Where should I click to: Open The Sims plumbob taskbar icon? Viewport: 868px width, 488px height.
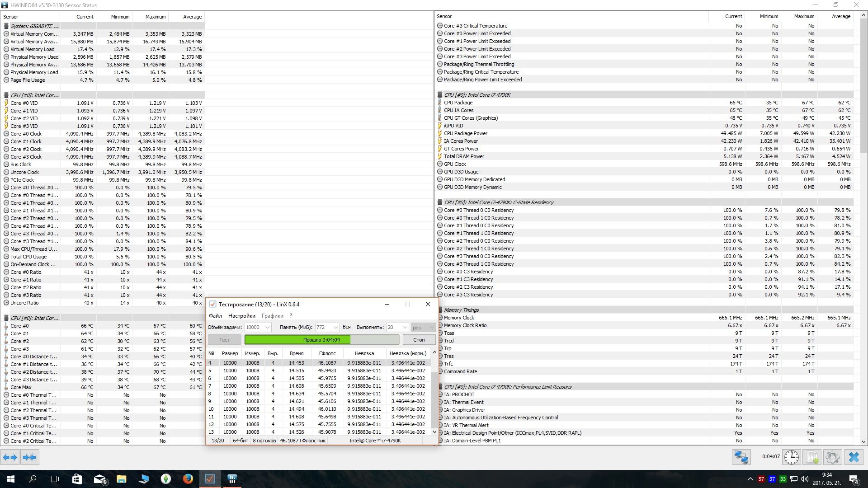[166, 479]
